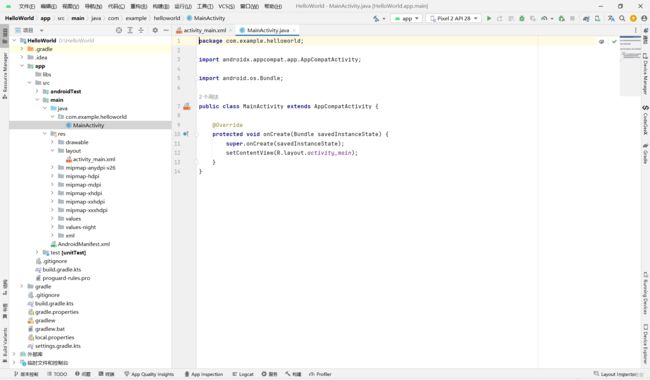Select build.gradle.kts under app
The image size is (650, 380).
[x=62, y=269]
